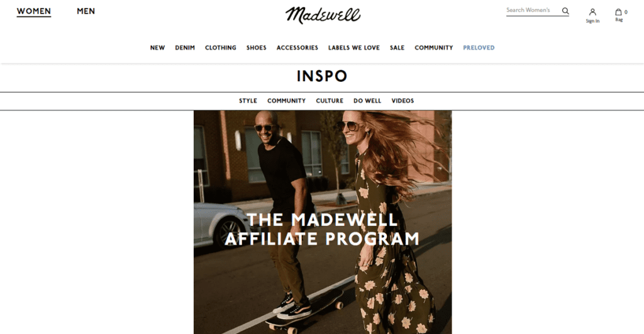
Task: Open the NEW menu
Action: [157, 48]
